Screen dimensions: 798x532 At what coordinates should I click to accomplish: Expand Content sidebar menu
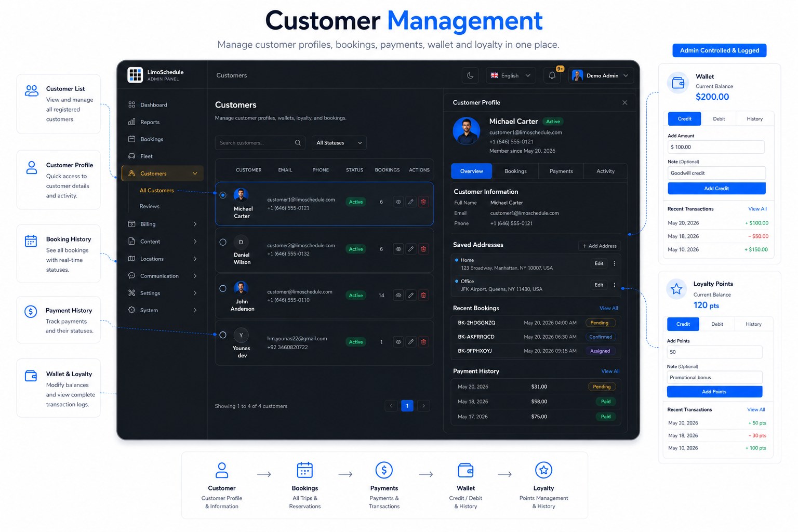pos(195,242)
